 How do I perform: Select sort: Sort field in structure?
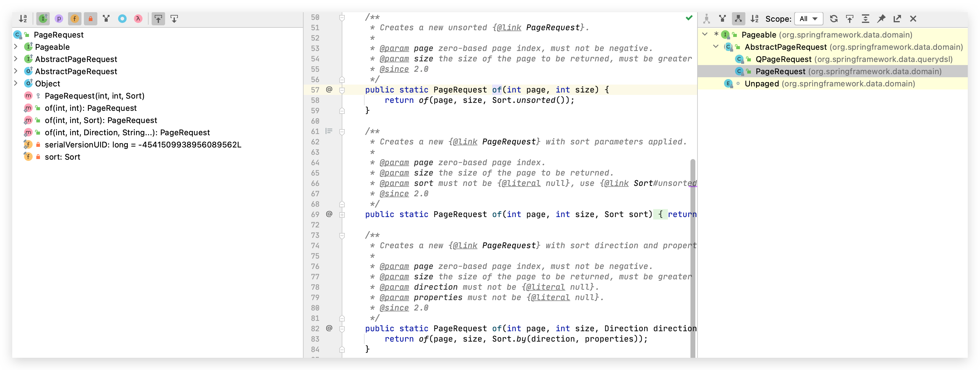(62, 157)
